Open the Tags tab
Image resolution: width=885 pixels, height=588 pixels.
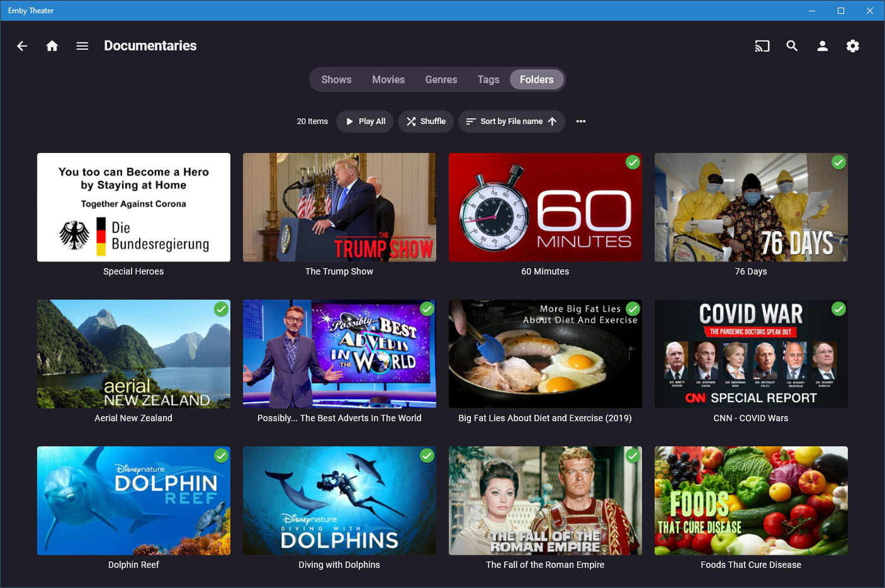[488, 80]
